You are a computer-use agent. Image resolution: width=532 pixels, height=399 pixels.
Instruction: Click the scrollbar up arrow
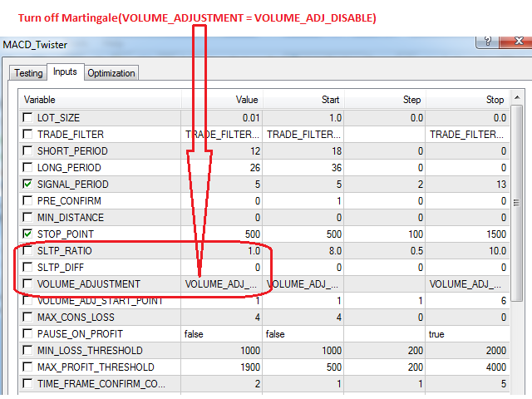point(517,97)
